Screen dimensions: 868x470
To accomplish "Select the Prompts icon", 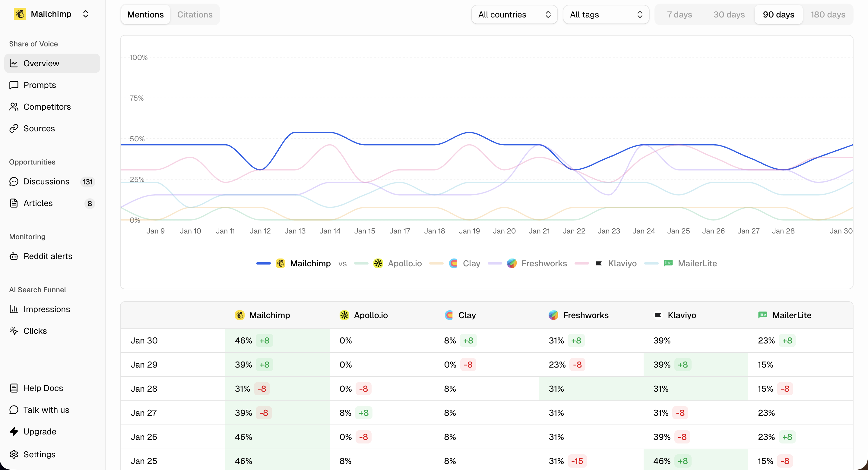I will point(14,85).
